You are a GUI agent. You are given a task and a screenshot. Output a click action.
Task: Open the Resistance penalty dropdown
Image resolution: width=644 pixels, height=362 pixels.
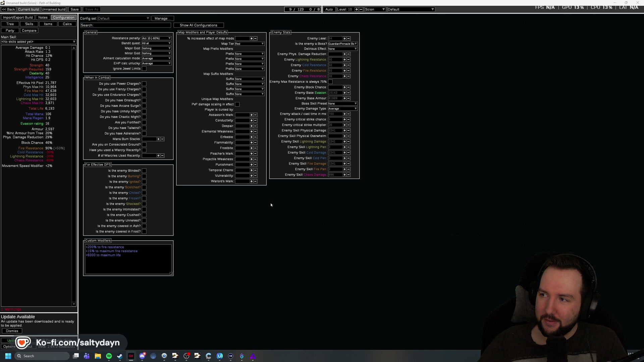(156, 38)
